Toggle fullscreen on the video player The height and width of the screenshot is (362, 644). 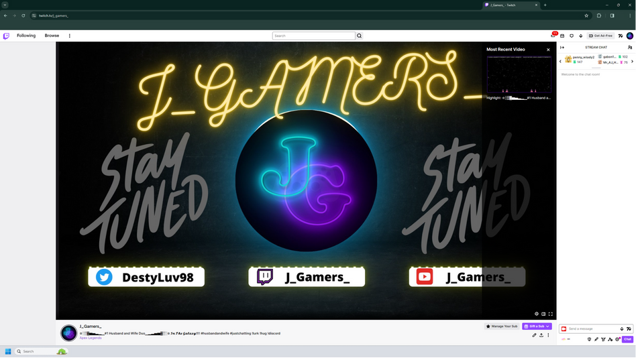551,314
